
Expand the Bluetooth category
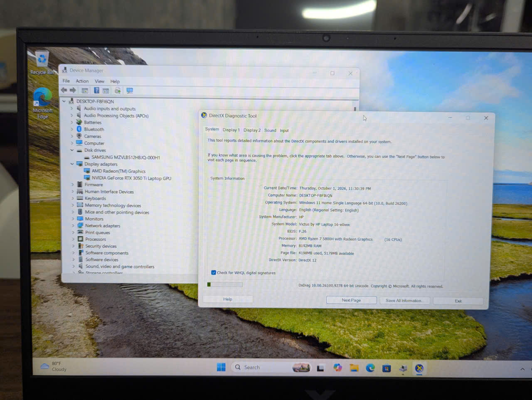click(x=71, y=129)
